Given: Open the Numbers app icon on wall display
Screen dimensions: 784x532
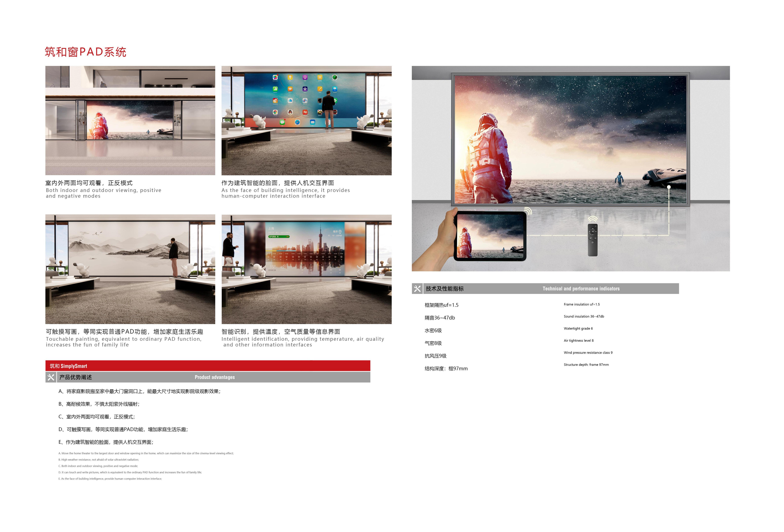Looking at the screenshot, I should click(275, 89).
